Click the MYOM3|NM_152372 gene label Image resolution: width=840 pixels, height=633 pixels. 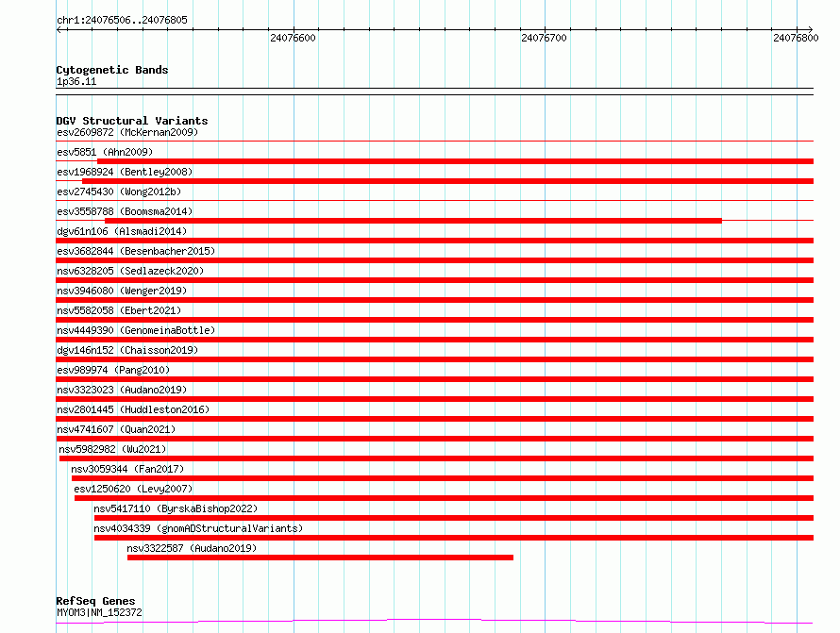click(99, 612)
